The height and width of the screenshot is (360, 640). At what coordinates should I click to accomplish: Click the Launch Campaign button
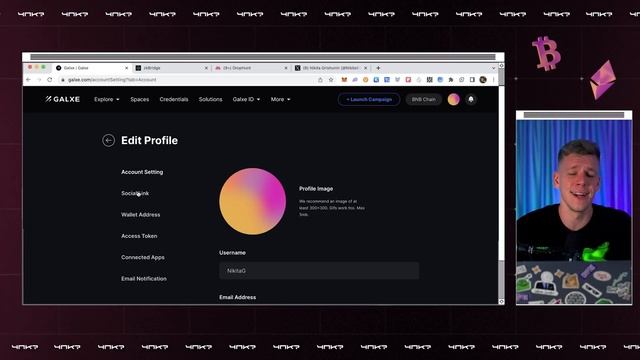coord(369,99)
